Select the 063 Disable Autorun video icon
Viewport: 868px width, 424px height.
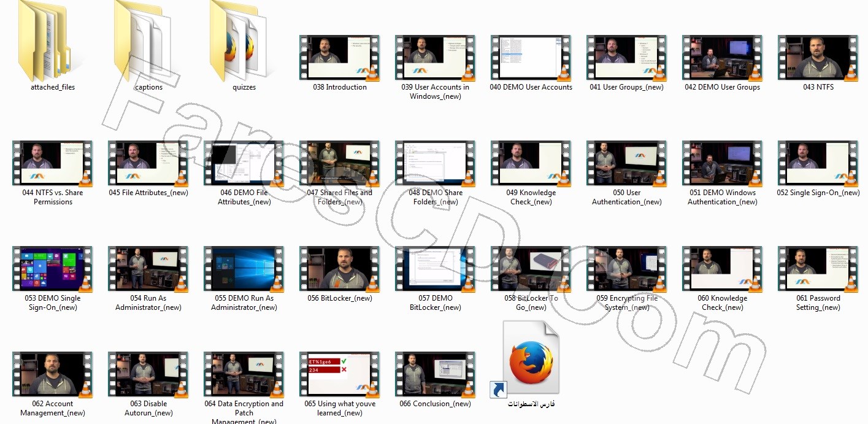[148, 374]
